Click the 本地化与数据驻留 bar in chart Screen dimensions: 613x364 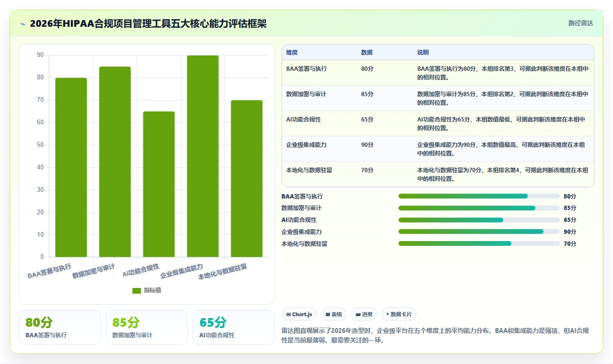coord(247,178)
